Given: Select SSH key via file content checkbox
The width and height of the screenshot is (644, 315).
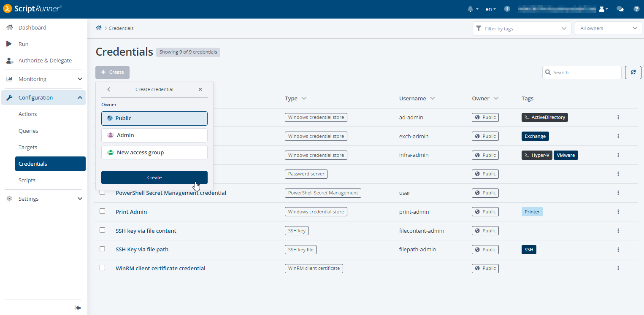Looking at the screenshot, I should [102, 230].
